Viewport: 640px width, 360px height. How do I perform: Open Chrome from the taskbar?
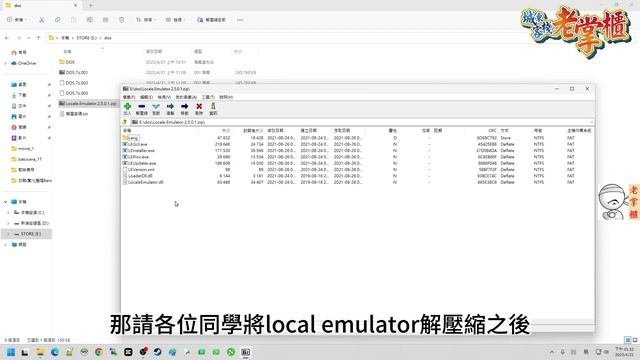click(x=99, y=352)
